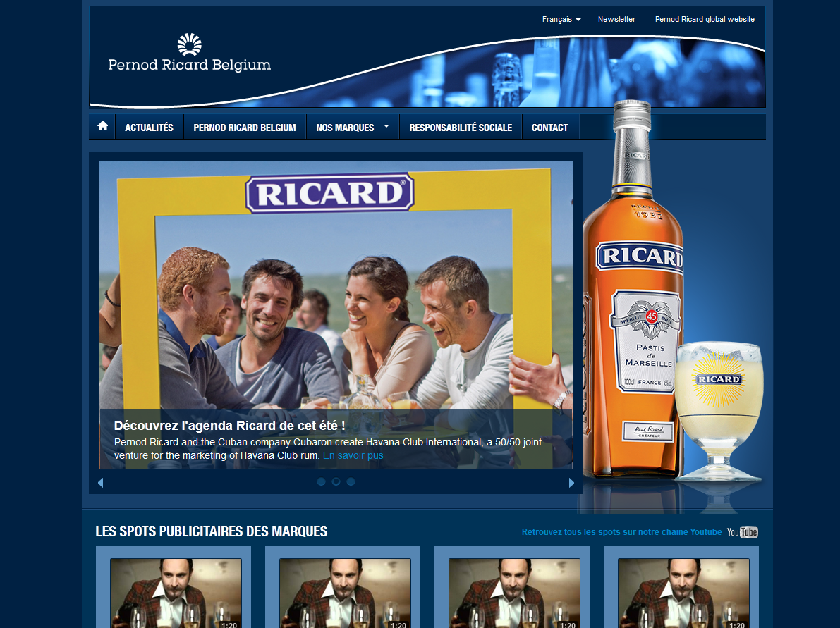The width and height of the screenshot is (840, 628).
Task: Click the 'Découvrez l'agenda Ricard de cet été !' headline
Action: (229, 426)
